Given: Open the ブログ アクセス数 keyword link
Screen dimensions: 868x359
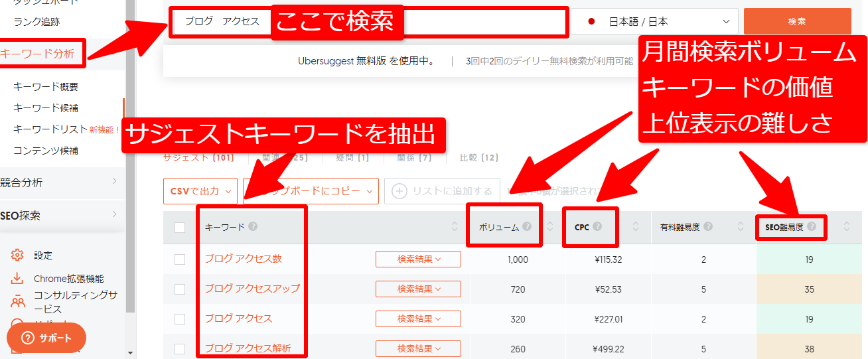Looking at the screenshot, I should pos(243,259).
